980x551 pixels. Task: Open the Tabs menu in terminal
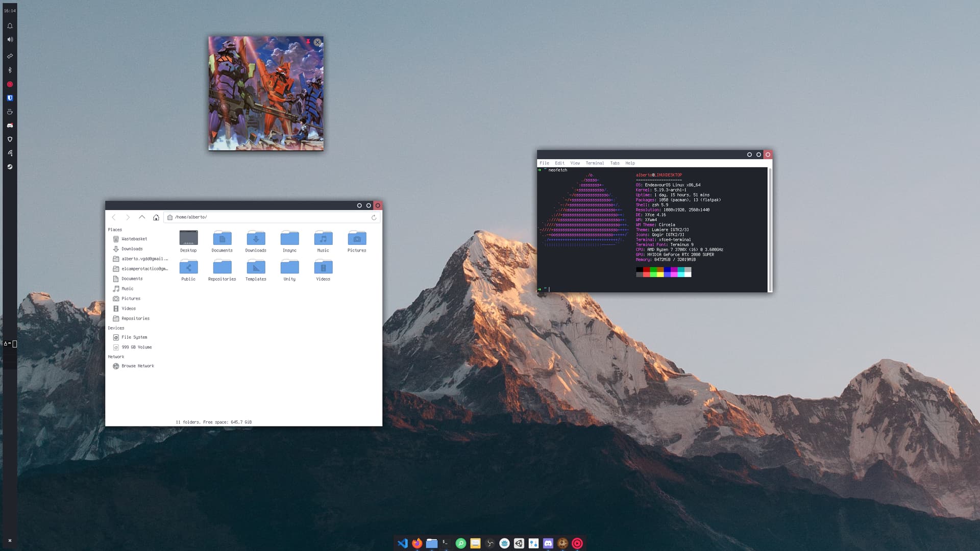(615, 163)
